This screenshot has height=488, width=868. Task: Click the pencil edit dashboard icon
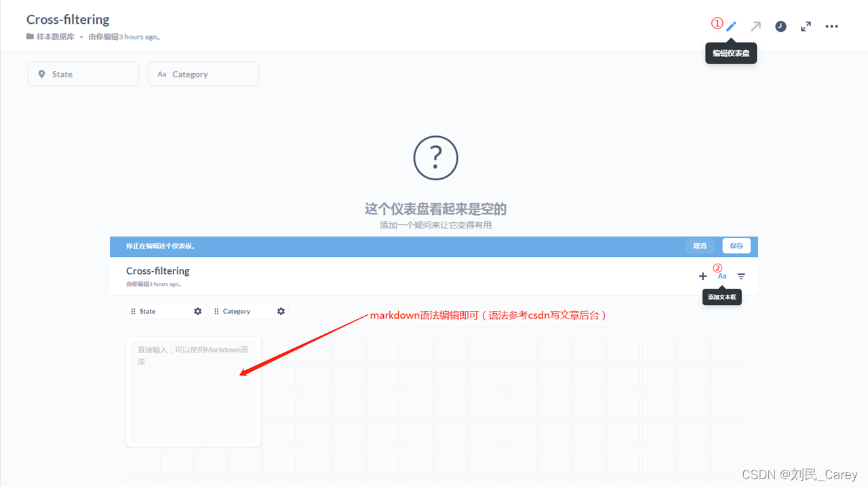[731, 26]
